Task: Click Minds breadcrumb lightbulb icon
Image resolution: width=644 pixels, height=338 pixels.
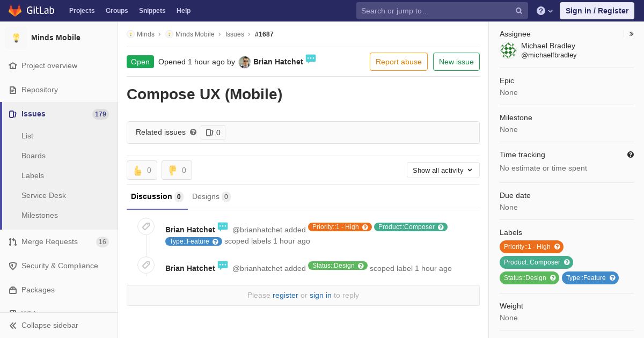Action: pyautogui.click(x=130, y=34)
